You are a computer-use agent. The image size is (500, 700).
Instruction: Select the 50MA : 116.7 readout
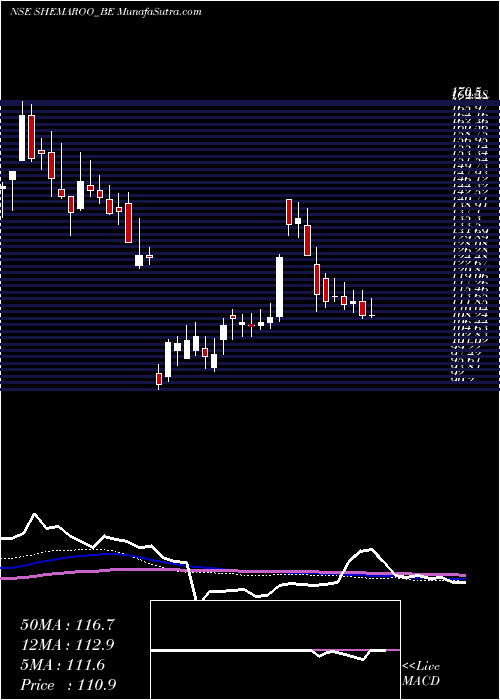pyautogui.click(x=67, y=625)
